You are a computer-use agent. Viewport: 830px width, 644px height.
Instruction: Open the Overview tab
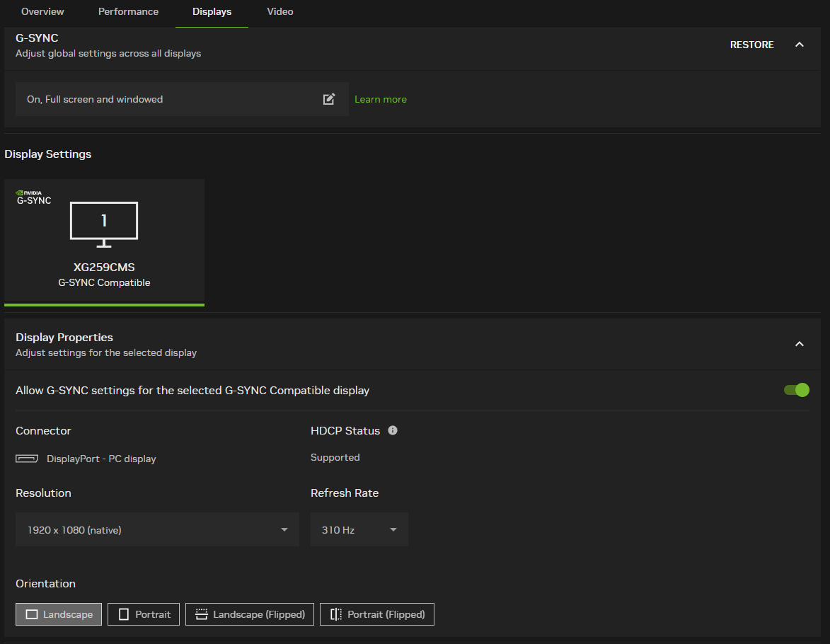click(x=42, y=11)
